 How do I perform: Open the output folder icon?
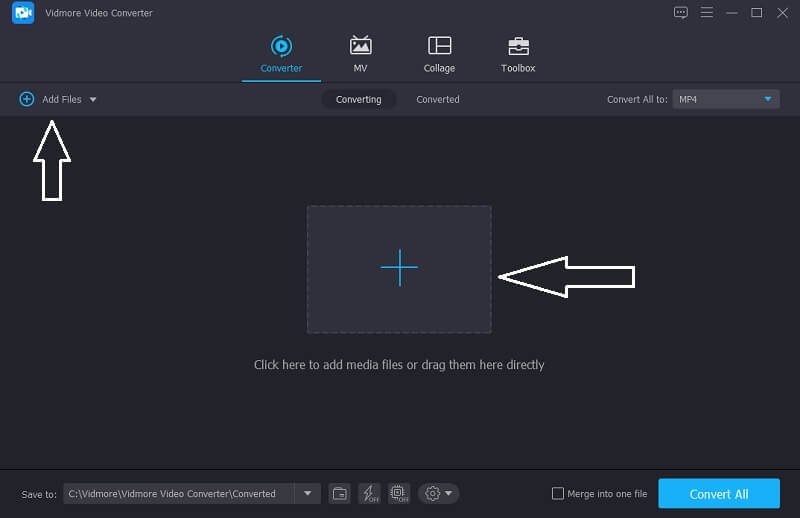click(340, 493)
